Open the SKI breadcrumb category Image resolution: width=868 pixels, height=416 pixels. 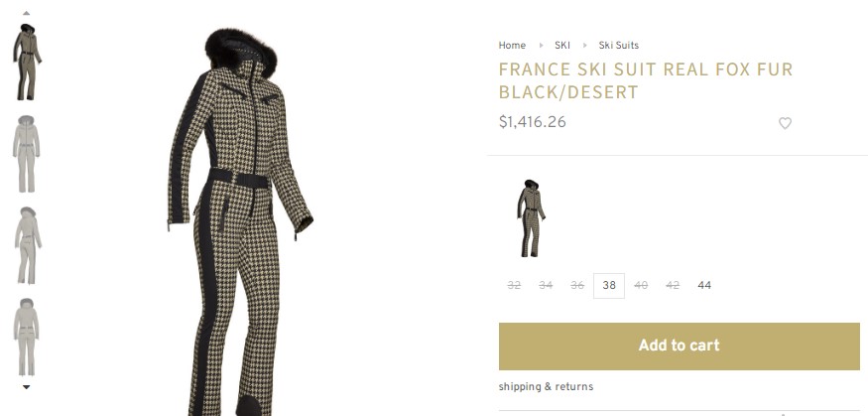click(562, 46)
